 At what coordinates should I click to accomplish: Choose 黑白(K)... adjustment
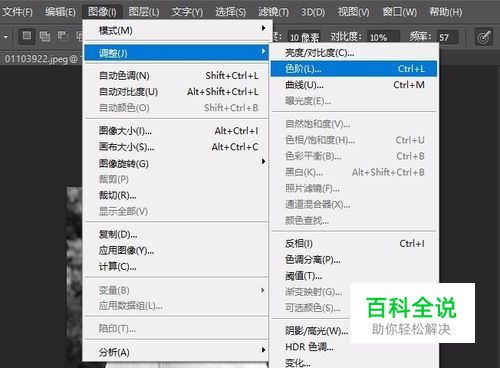tap(354, 172)
